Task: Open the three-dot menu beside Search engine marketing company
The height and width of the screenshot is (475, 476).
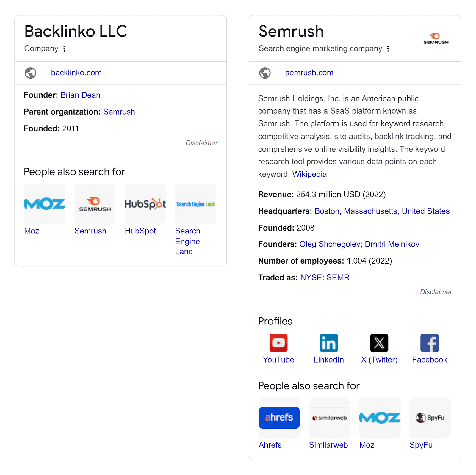Action: coord(388,48)
